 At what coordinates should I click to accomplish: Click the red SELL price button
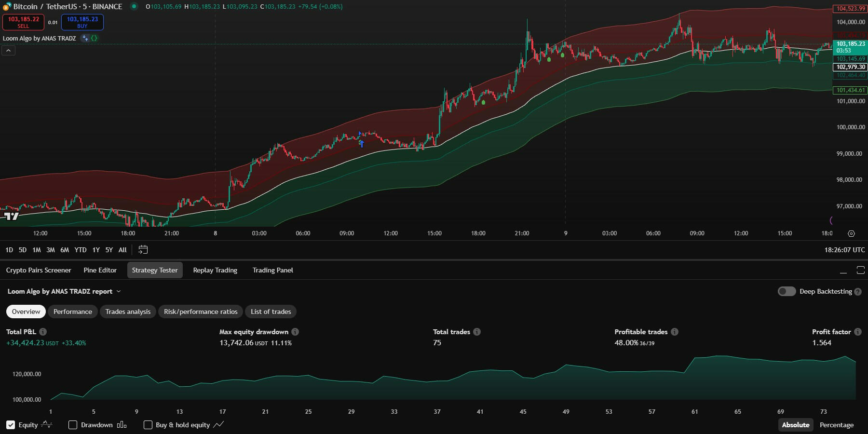[23, 22]
